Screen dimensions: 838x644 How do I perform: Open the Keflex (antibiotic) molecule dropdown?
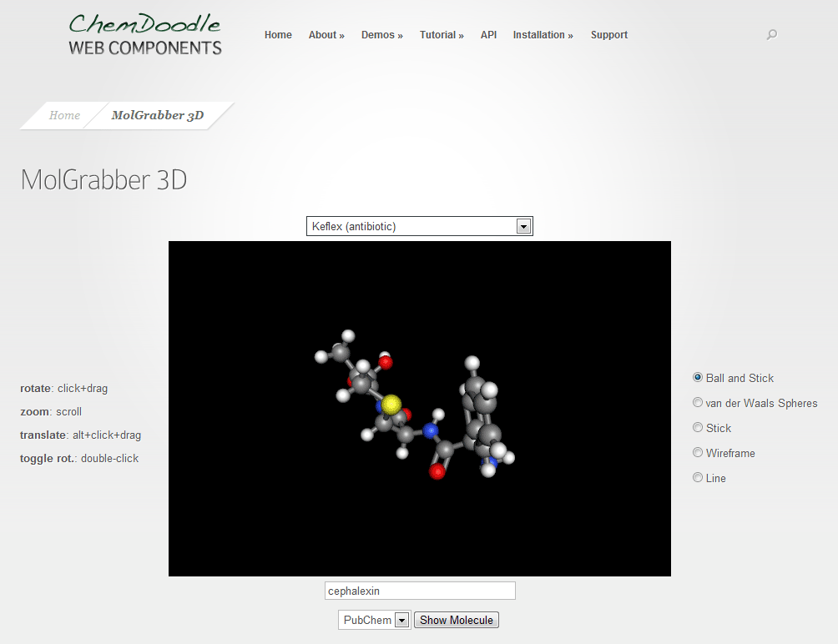pos(420,226)
